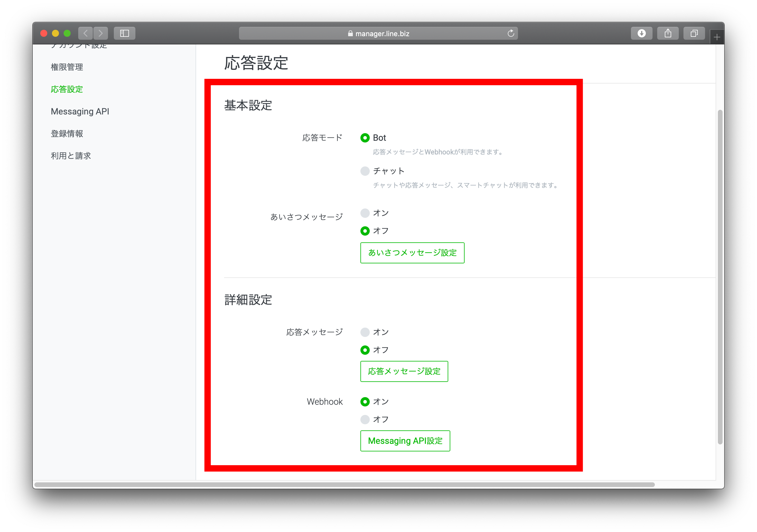Image resolution: width=757 pixels, height=532 pixels.
Task: Click the browser forward navigation arrow
Action: 101,33
